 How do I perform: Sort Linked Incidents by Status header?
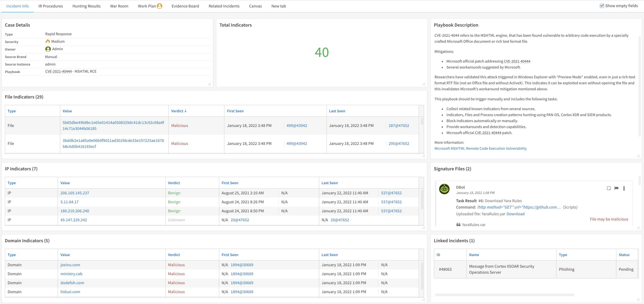624,255
